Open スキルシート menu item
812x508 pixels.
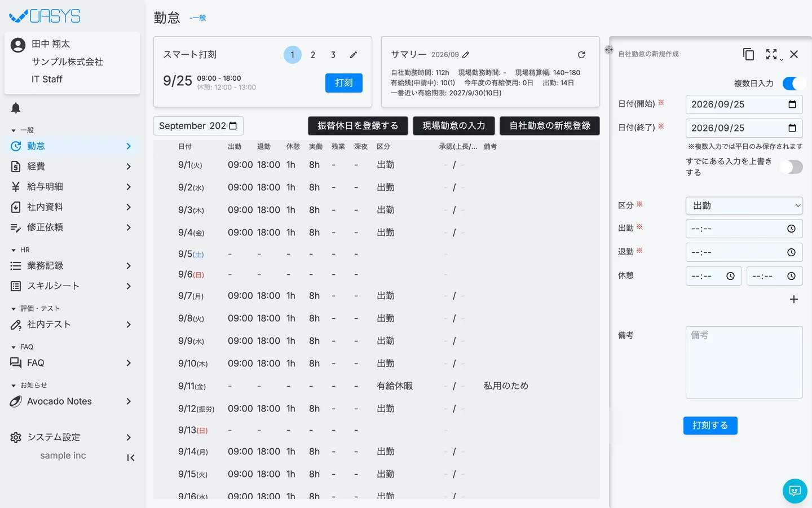click(72, 286)
